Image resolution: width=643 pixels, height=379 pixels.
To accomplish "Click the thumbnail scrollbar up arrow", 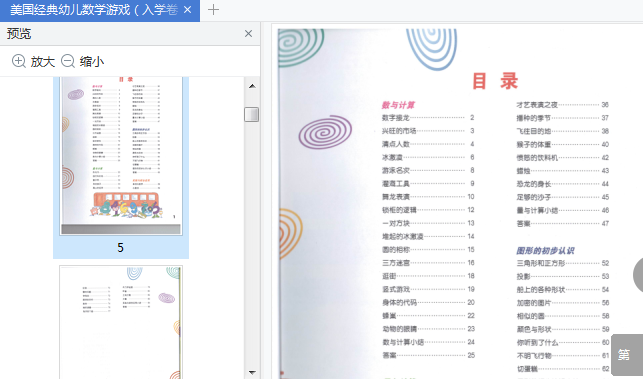I will coord(252,86).
